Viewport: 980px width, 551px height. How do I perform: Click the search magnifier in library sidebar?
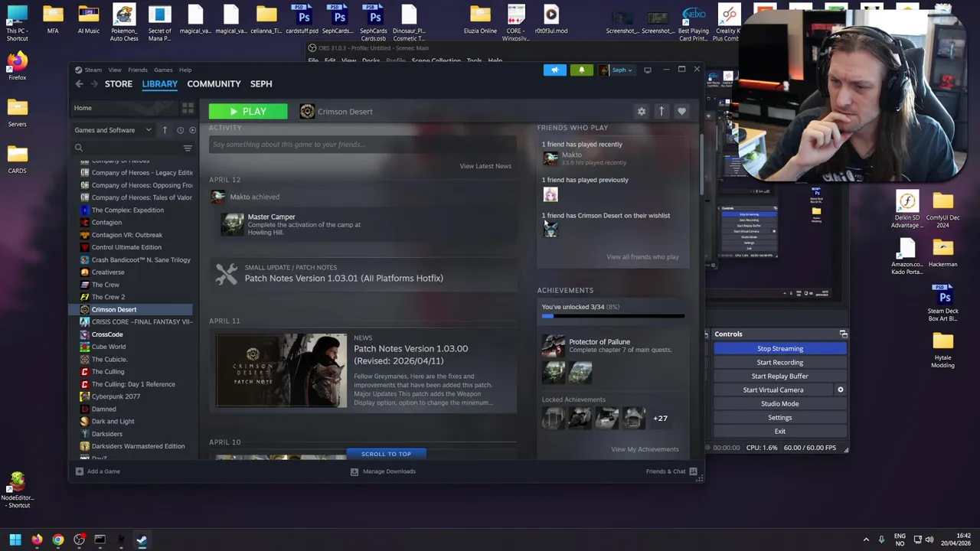point(78,148)
